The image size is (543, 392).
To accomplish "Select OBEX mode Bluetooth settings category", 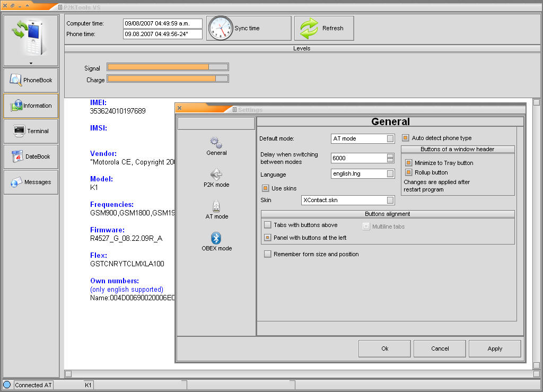I will coord(216,241).
